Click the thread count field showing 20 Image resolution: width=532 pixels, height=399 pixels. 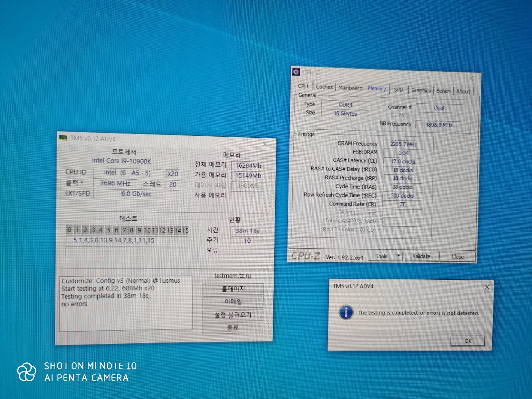pos(173,184)
